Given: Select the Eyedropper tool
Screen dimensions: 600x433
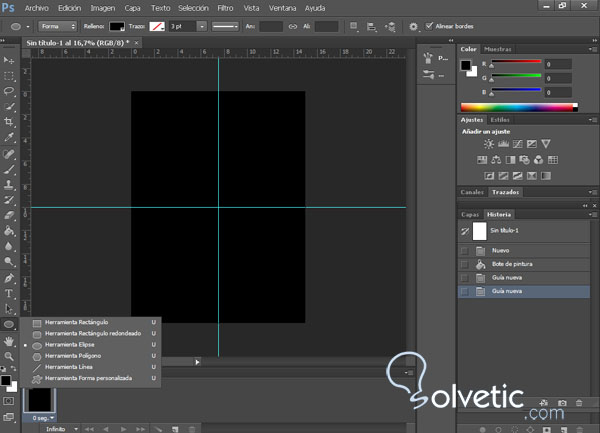Looking at the screenshot, I should click(9, 137).
